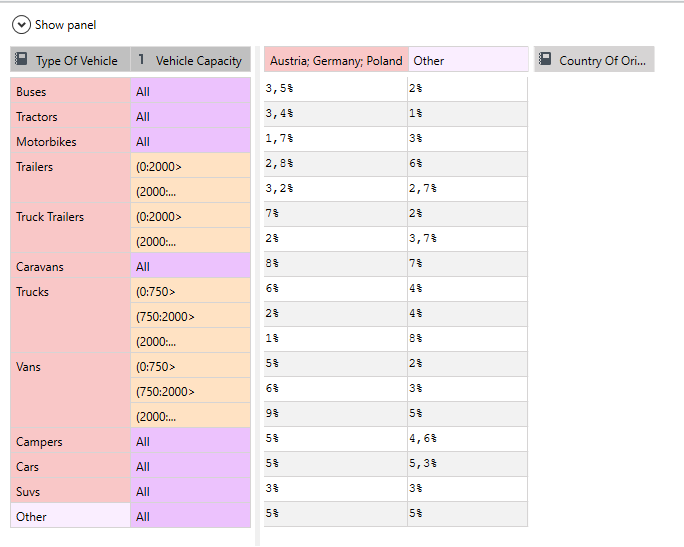
Task: Click Vans (2000:... capacity cell
Action: 191,416
